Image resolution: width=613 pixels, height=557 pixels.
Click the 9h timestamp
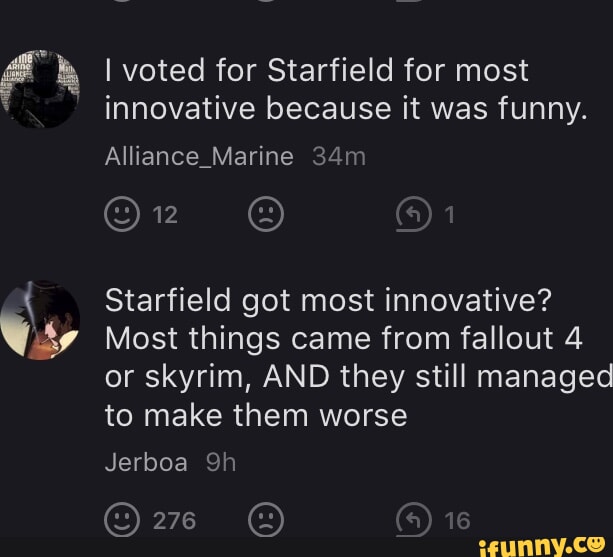pos(221,462)
